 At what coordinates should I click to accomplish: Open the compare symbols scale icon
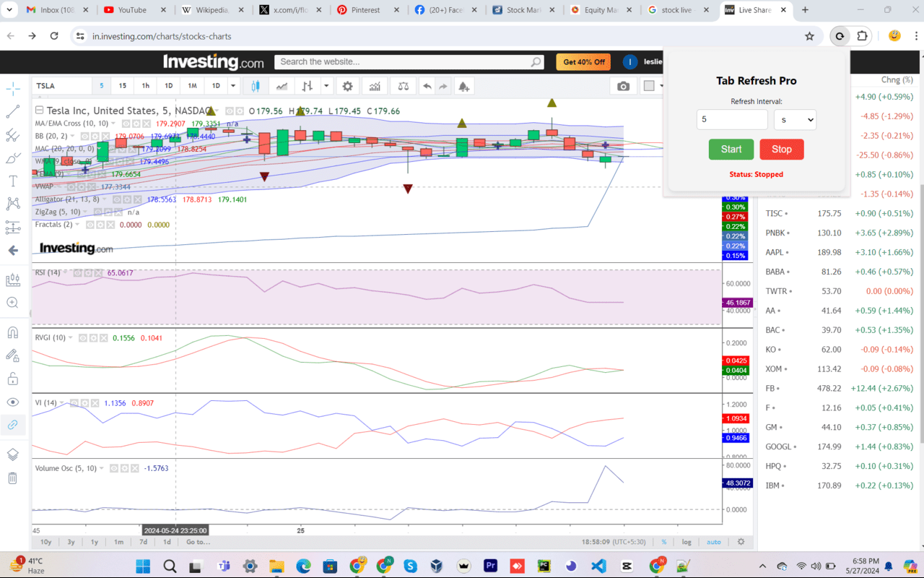coord(403,86)
